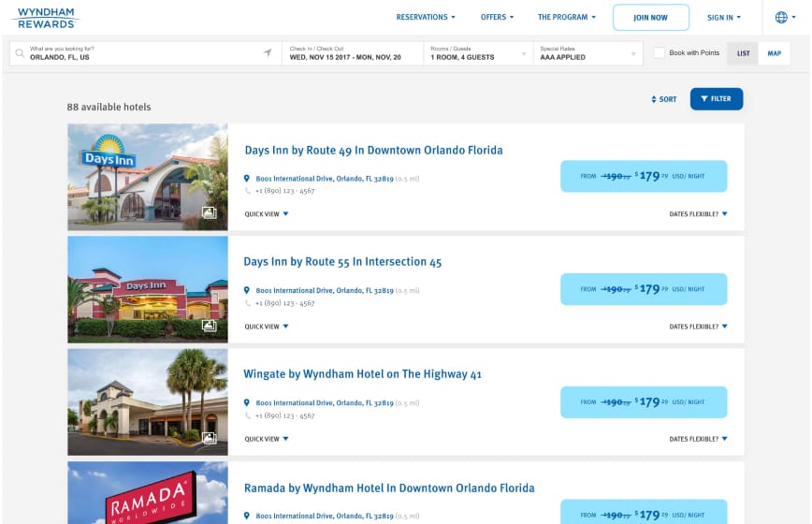
Task: Switch to Map view
Action: tap(774, 53)
